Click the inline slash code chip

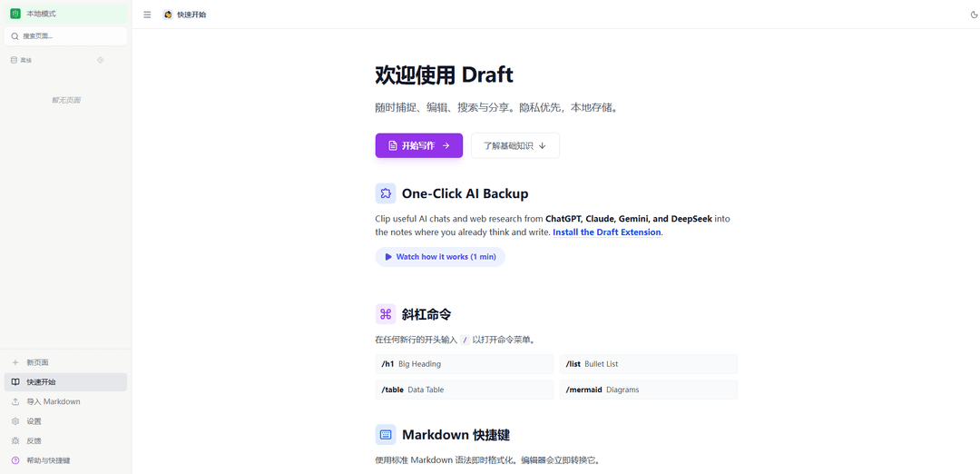pos(465,341)
